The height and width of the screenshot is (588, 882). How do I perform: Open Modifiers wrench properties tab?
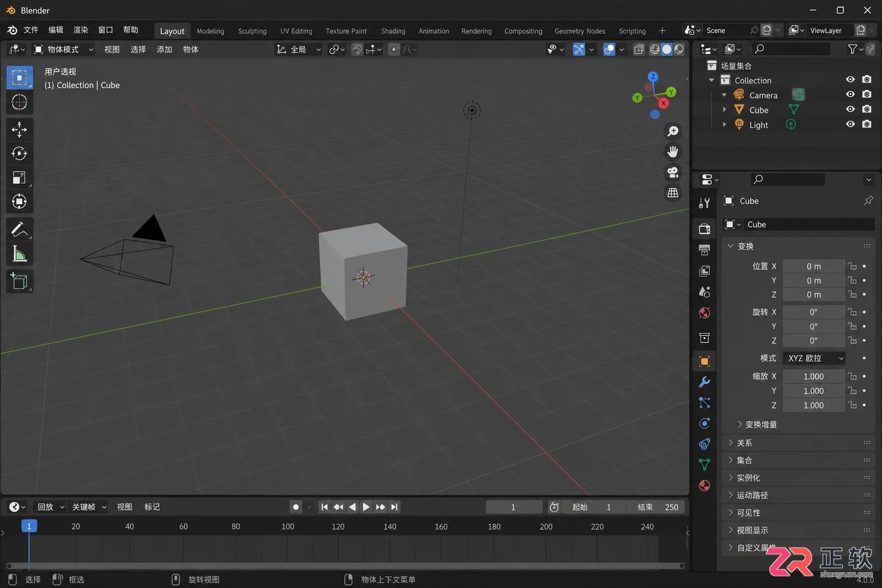click(704, 382)
